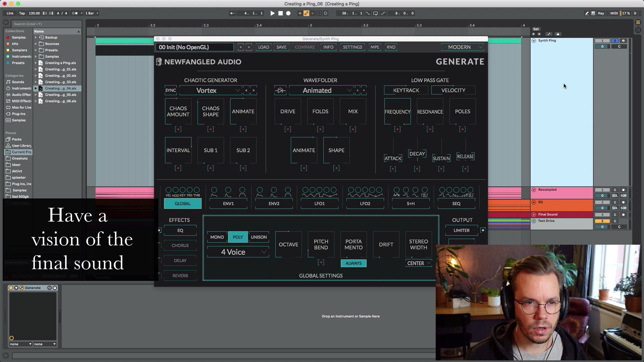Screen dimensions: 644x362
Task: Click the next preset arrow
Action: [x=249, y=47]
